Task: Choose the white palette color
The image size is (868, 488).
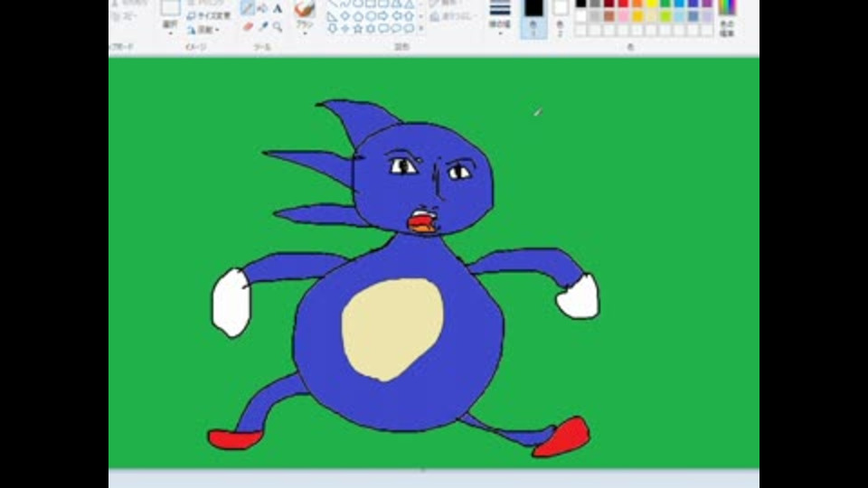Action: point(580,16)
